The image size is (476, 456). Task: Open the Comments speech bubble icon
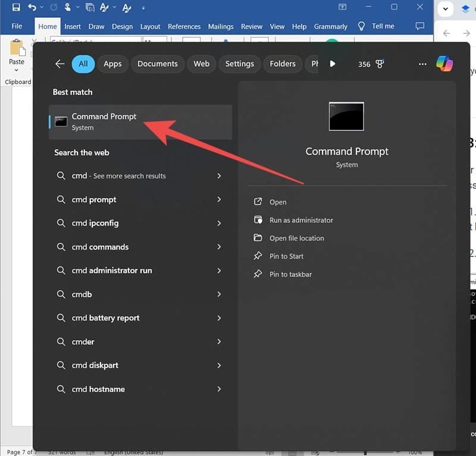(420, 26)
